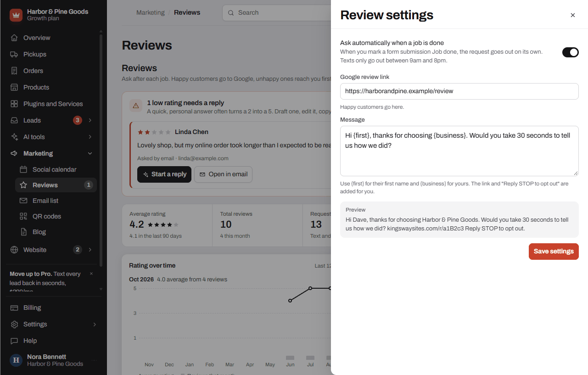This screenshot has height=375, width=588.
Task: Click the QR codes icon
Action: tap(23, 216)
